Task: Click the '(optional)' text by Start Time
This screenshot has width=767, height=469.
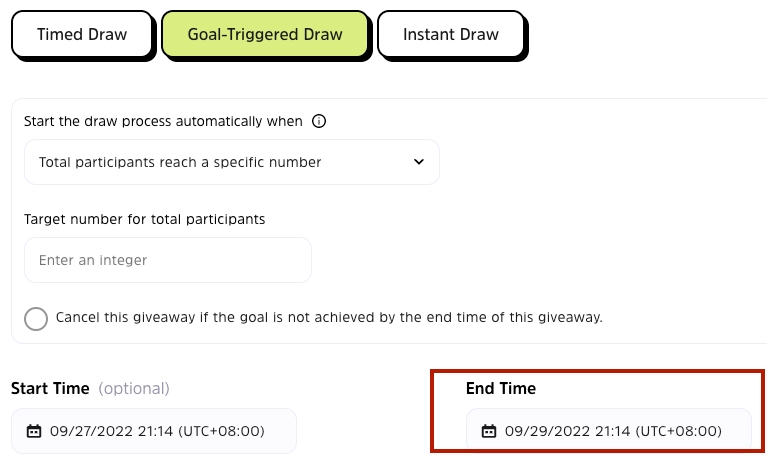Action: click(133, 388)
